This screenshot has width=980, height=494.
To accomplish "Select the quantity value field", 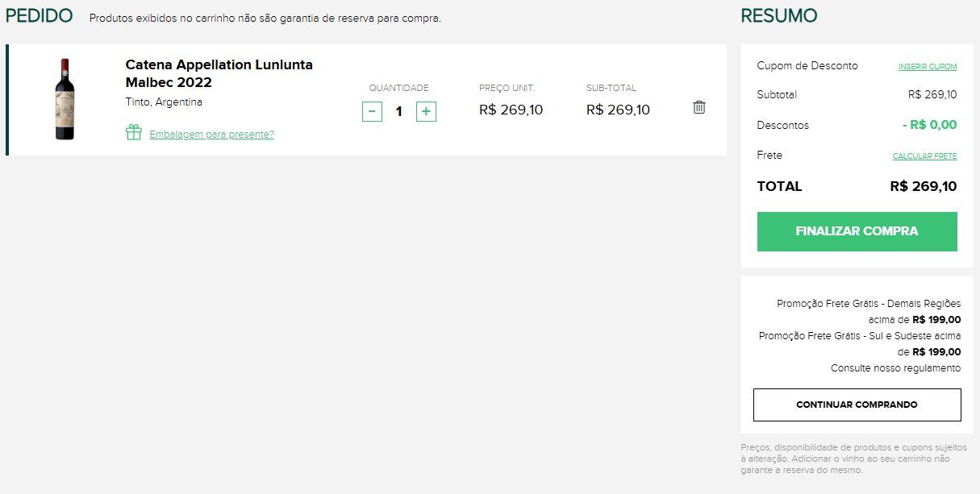I will pos(398,111).
